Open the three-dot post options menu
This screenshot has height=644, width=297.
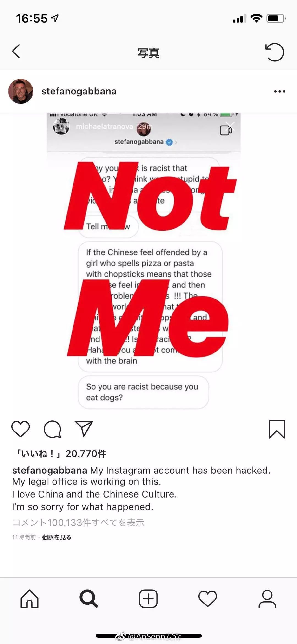(x=279, y=91)
